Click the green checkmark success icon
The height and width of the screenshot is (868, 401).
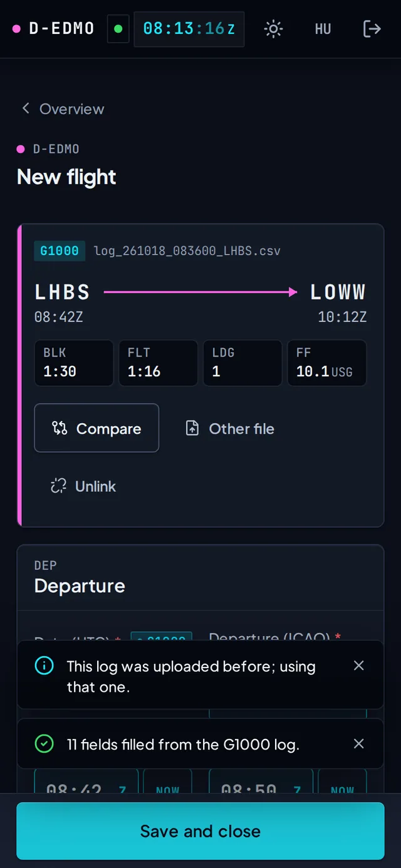[44, 745]
